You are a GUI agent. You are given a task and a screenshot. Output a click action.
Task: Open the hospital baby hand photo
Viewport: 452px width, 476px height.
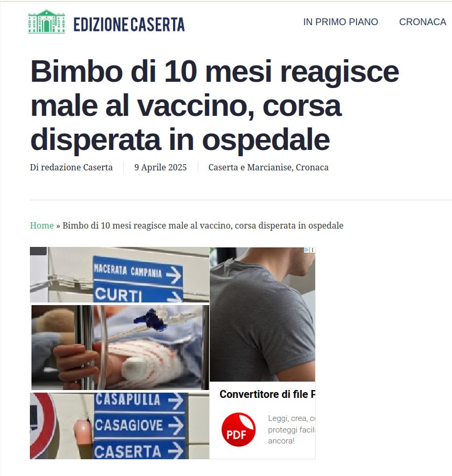tap(120, 347)
